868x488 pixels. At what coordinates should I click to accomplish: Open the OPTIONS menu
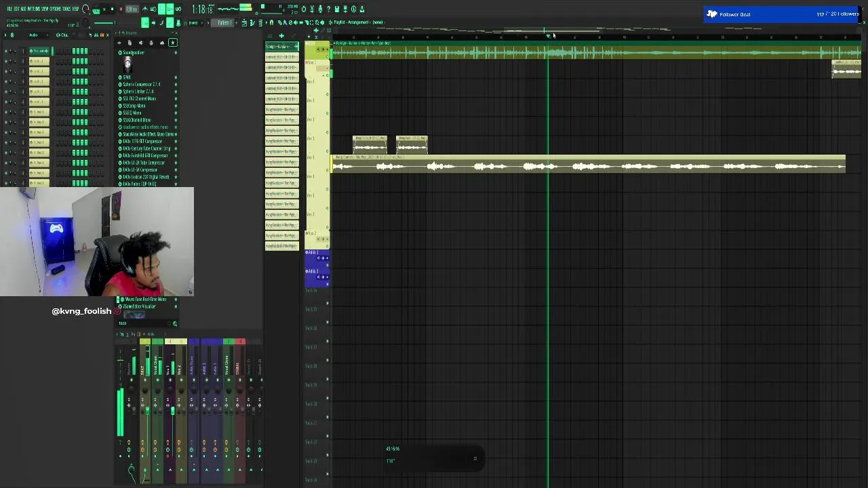click(x=56, y=9)
